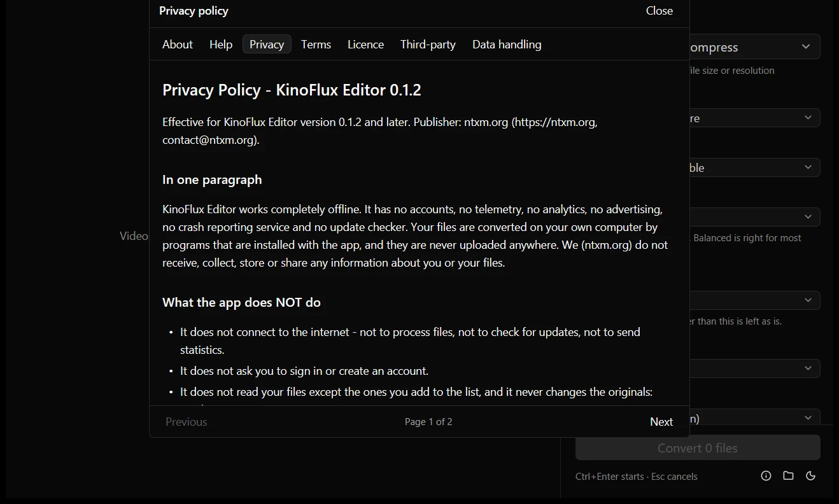Open the dropdown above the "Balanced is right" hint
The width and height of the screenshot is (839, 504).
(x=755, y=217)
